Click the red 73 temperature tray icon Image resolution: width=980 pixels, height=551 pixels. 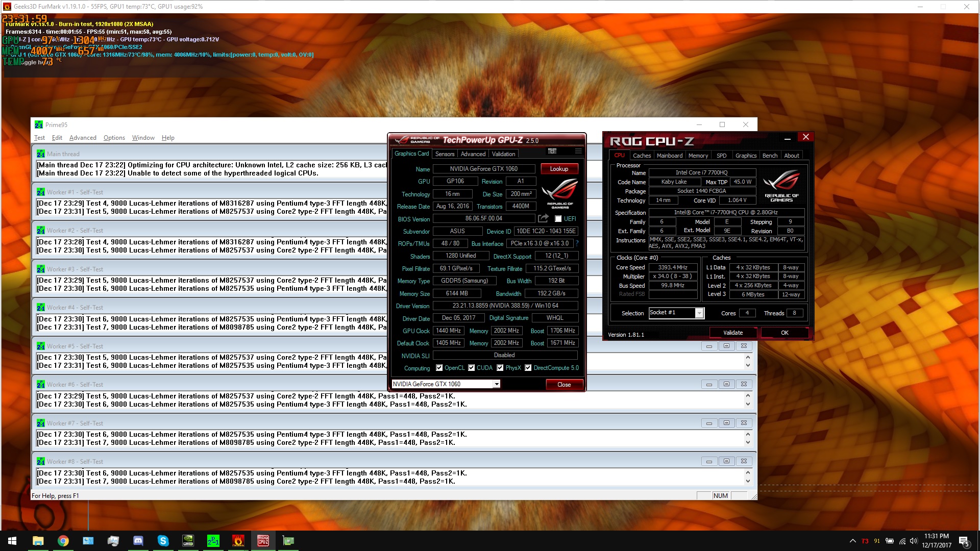point(865,541)
